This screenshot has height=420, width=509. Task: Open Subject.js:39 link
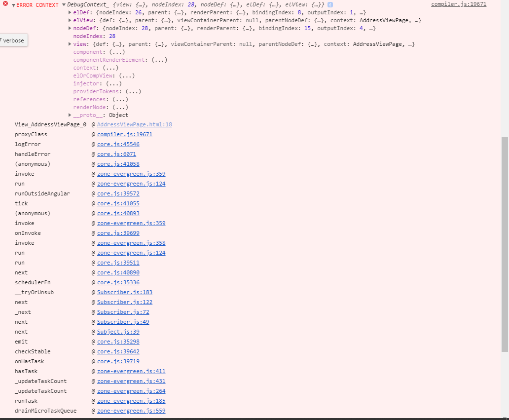(118, 332)
